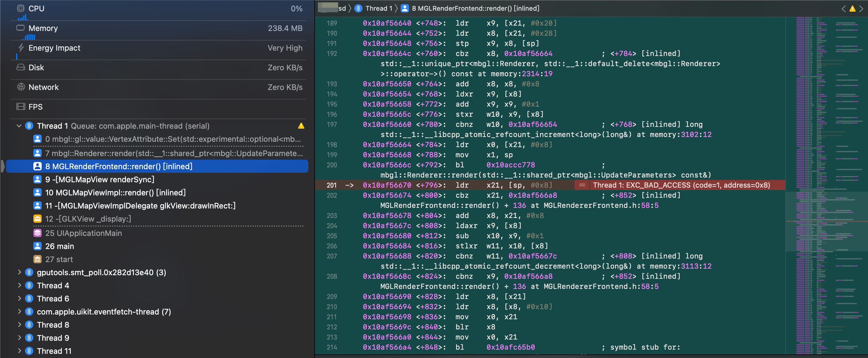Click the jump bar warning icon
This screenshot has width=868, height=358.
pyautogui.click(x=852, y=8)
